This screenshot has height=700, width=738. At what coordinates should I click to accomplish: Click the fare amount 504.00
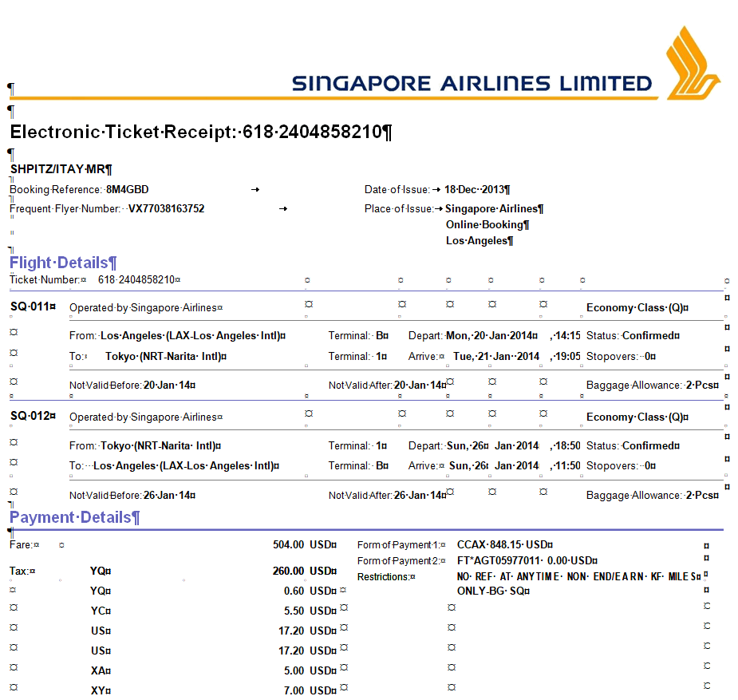point(288,544)
